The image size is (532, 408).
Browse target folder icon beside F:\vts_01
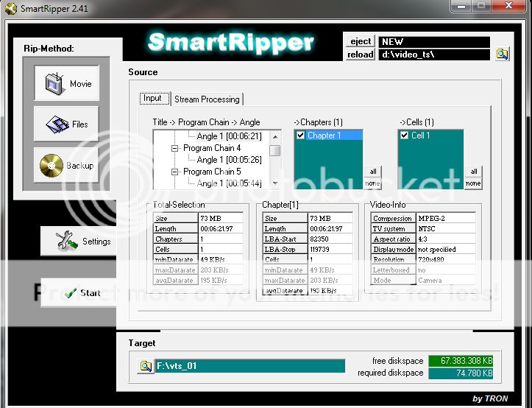(146, 366)
